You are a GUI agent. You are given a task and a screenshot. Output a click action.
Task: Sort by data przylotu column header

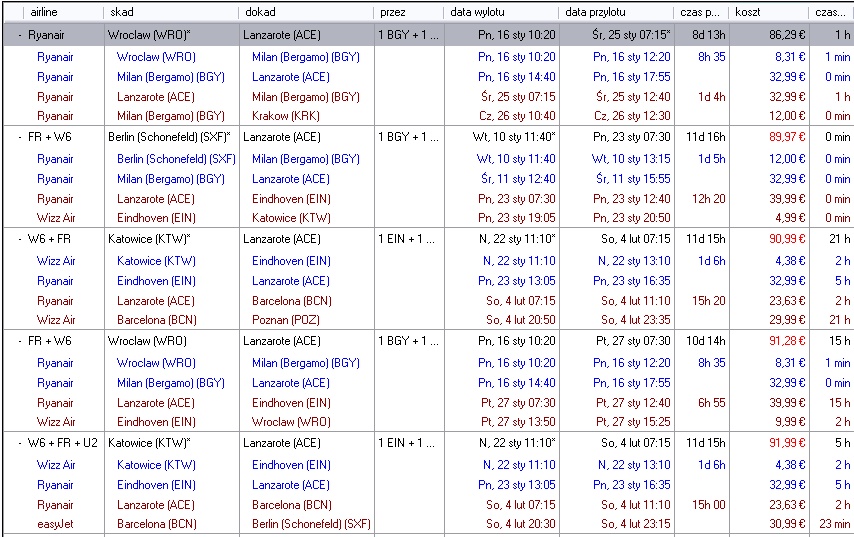point(616,12)
